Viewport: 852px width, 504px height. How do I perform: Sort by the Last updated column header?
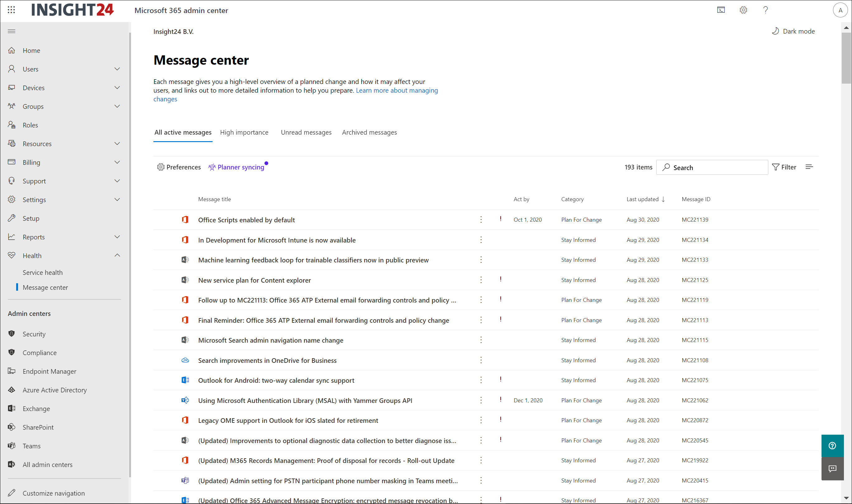coord(645,199)
